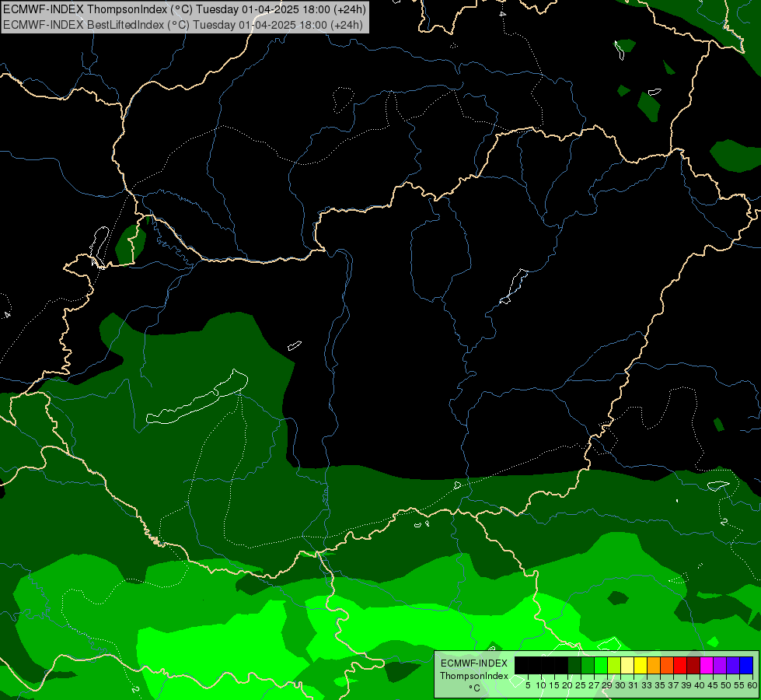Click the legend scale value 35
The image size is (761, 700).
[661, 685]
